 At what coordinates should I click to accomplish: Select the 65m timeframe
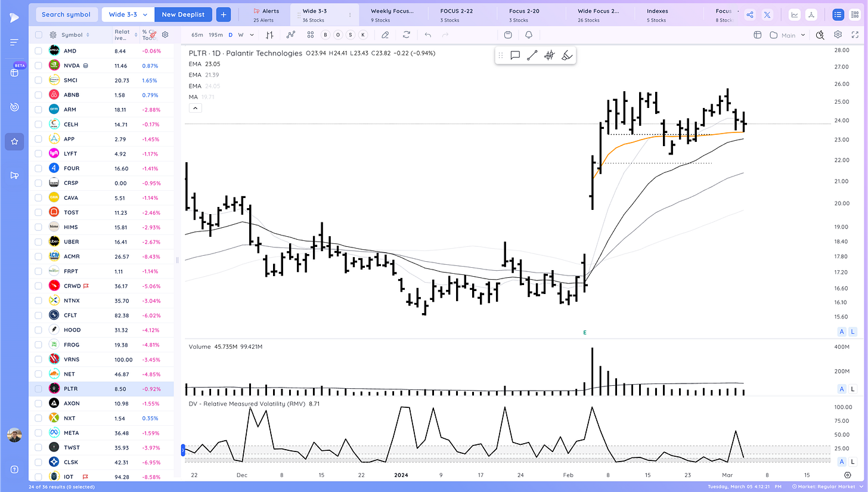pyautogui.click(x=197, y=35)
